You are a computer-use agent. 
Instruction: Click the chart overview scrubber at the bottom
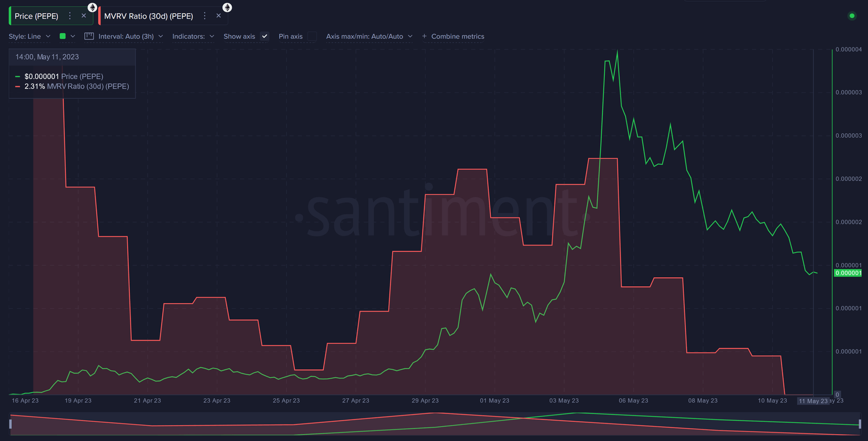click(434, 423)
